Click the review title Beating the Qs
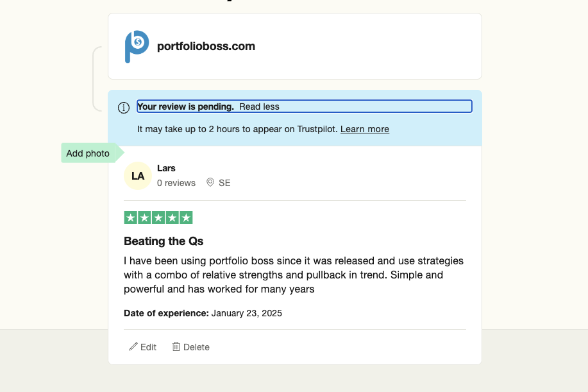 coord(164,241)
